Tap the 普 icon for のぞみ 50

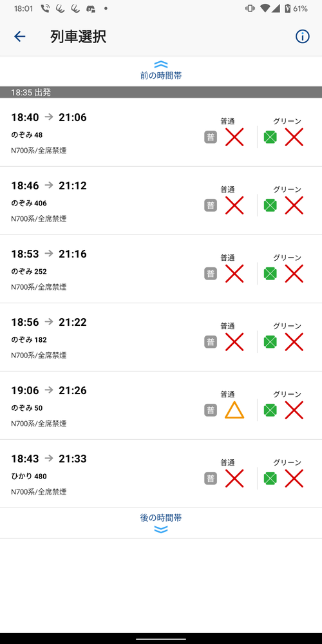[x=211, y=410]
